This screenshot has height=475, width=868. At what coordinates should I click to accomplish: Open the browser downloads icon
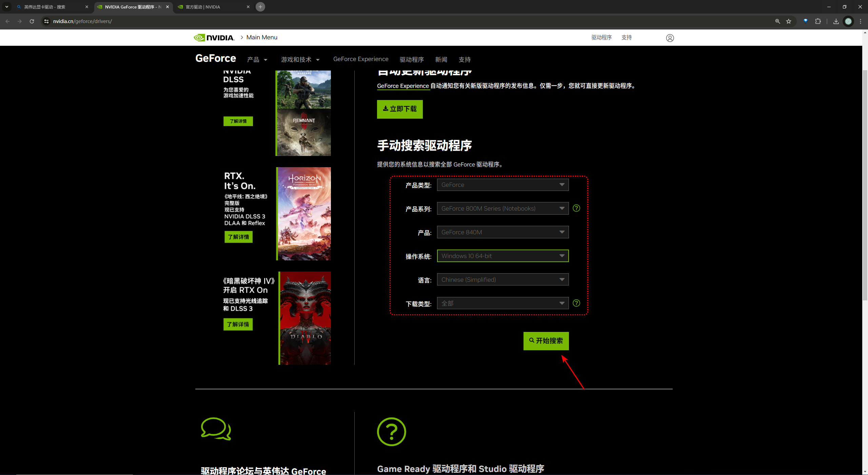836,21
